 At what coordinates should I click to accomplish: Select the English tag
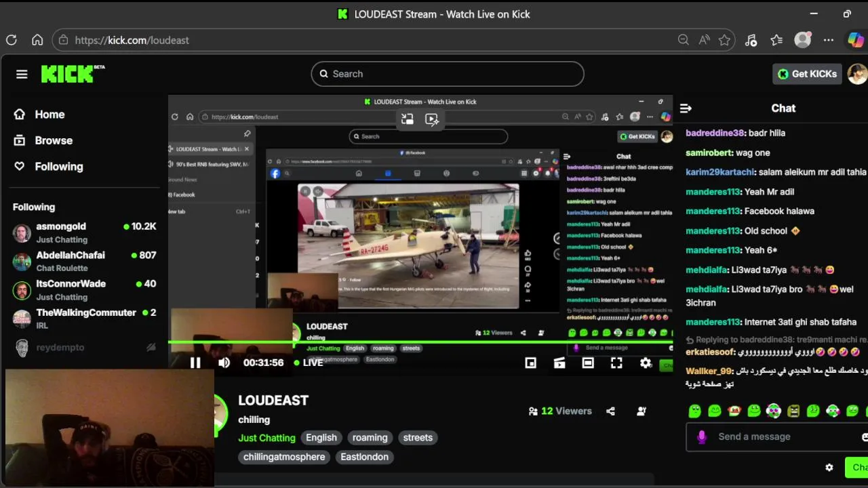click(321, 437)
